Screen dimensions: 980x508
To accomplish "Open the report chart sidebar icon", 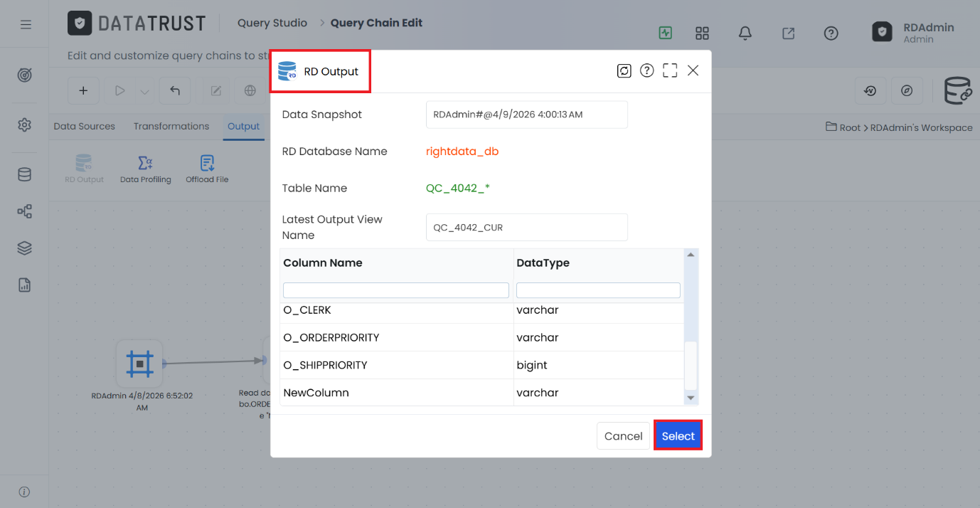I will point(25,285).
